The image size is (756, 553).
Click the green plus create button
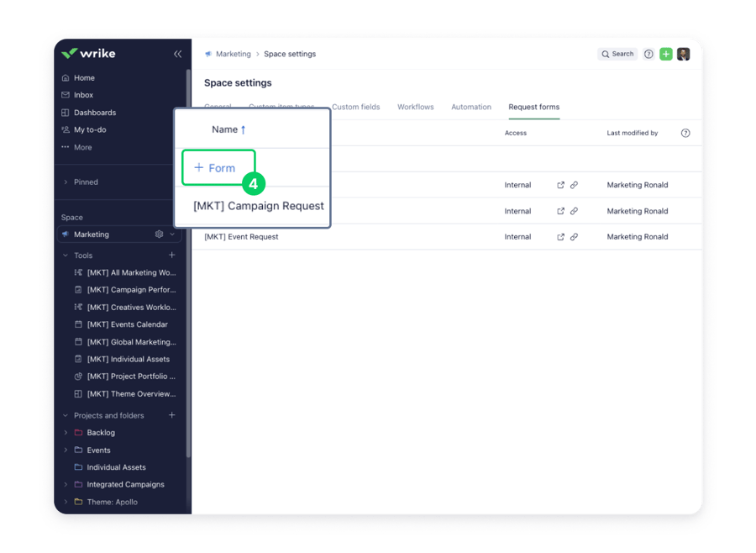click(x=665, y=54)
